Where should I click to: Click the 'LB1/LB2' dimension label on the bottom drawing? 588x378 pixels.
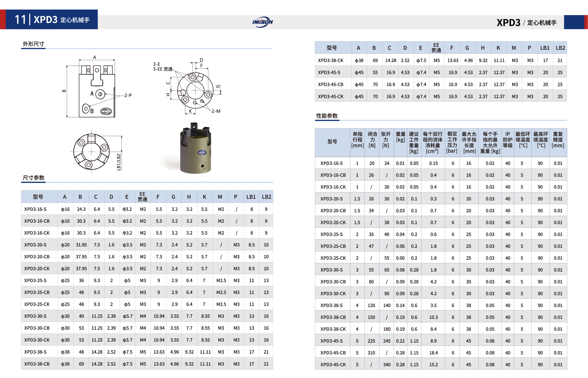(x=119, y=162)
